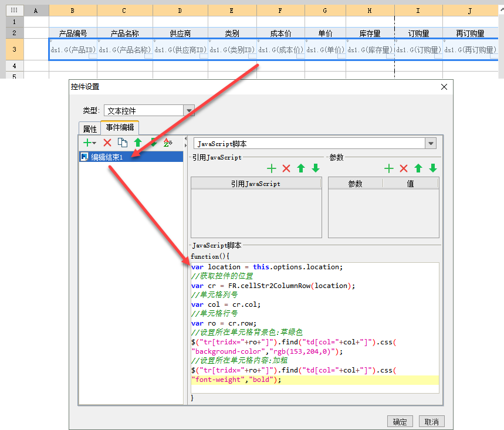Click the 引用JavaScript table header

256,184
